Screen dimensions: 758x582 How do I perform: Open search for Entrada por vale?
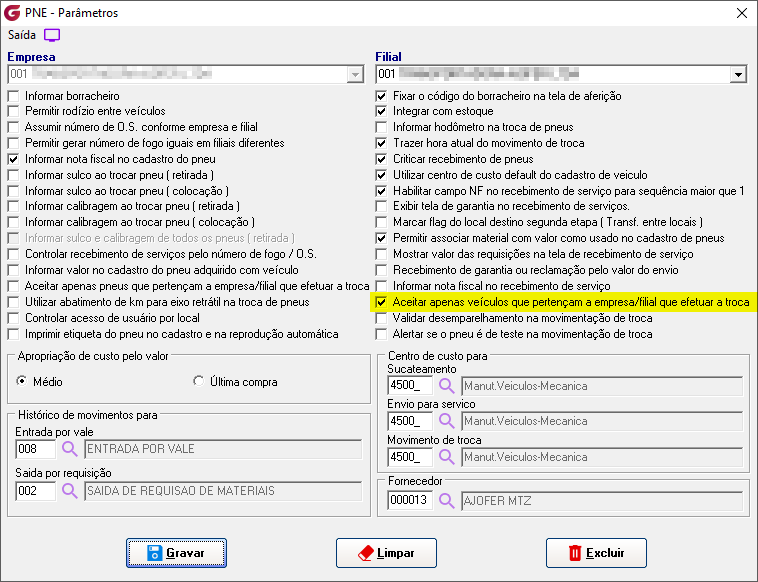[x=70, y=449]
